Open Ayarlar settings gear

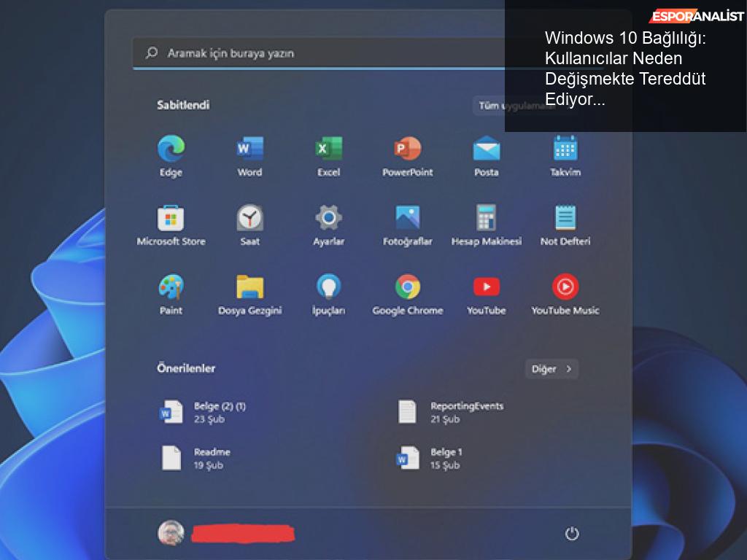click(328, 218)
